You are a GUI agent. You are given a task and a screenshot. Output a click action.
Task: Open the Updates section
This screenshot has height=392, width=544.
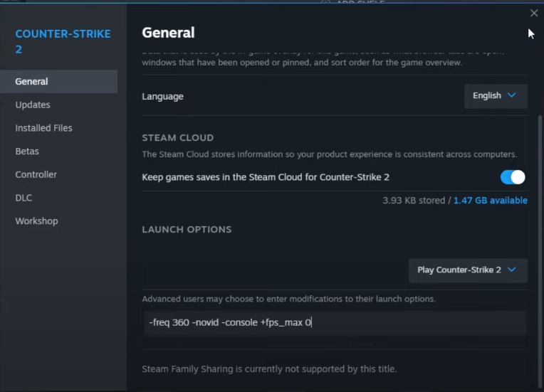pos(33,105)
